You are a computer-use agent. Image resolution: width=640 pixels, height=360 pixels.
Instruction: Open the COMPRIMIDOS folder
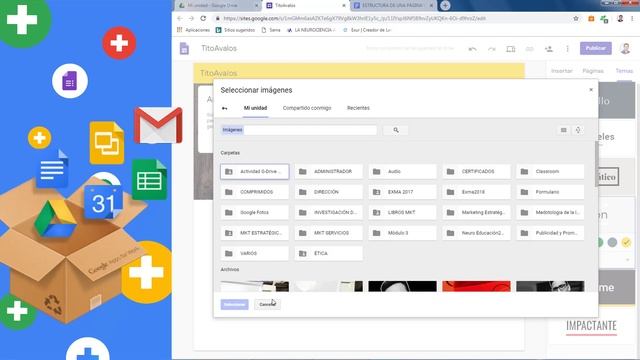pos(255,192)
